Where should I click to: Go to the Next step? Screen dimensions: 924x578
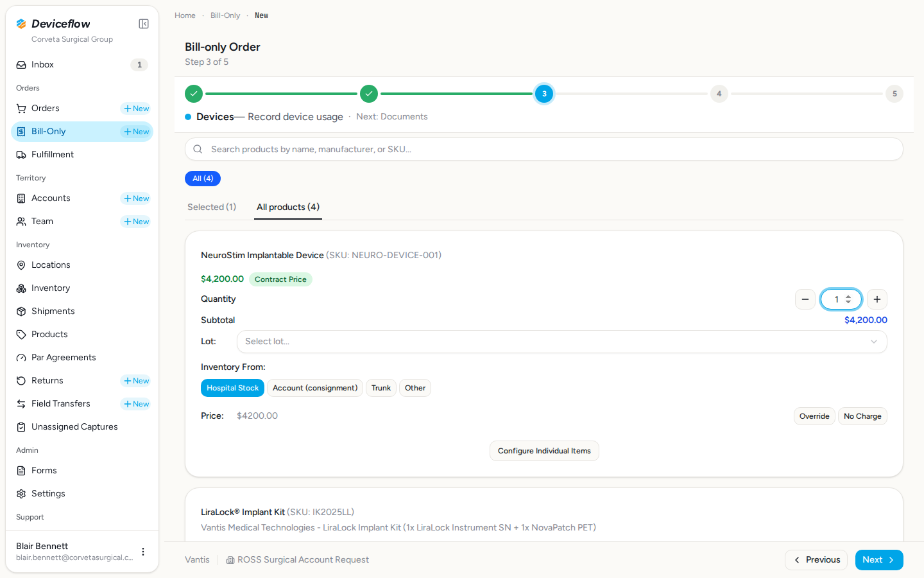(x=879, y=560)
